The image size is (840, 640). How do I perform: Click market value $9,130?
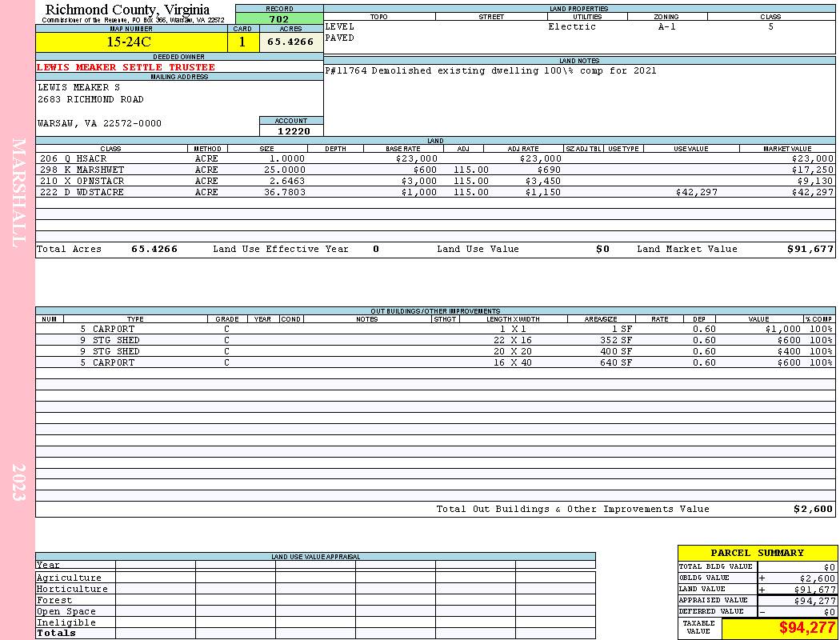click(x=815, y=181)
